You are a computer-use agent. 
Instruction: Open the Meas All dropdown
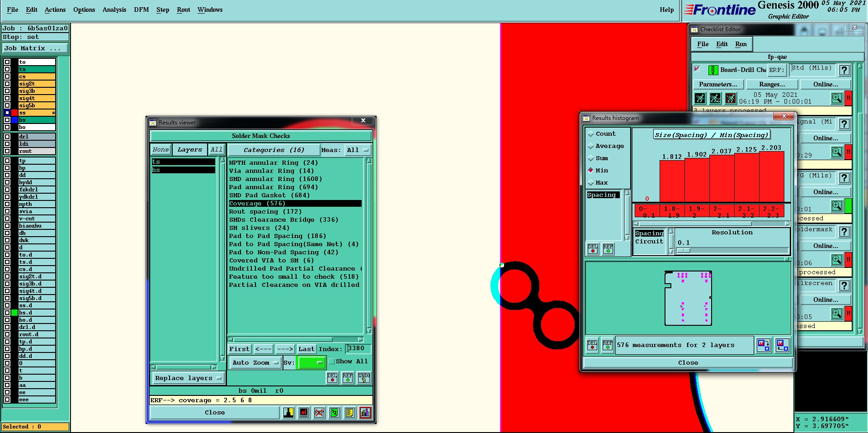point(358,150)
